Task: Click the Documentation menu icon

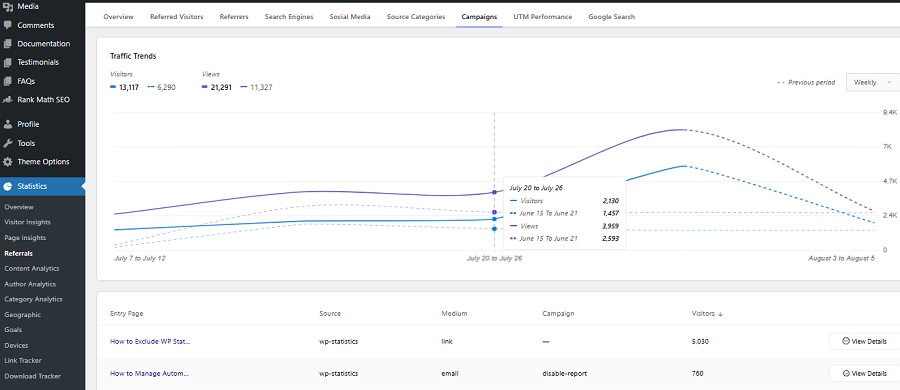Action: click(x=7, y=44)
